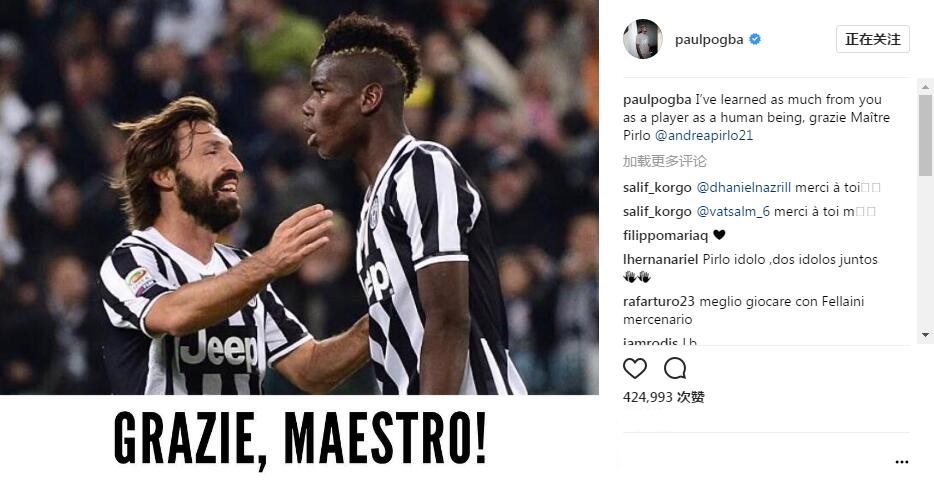Image resolution: width=934 pixels, height=488 pixels.
Task: Visit lhernanariel commenter profile
Action: pyautogui.click(x=661, y=259)
